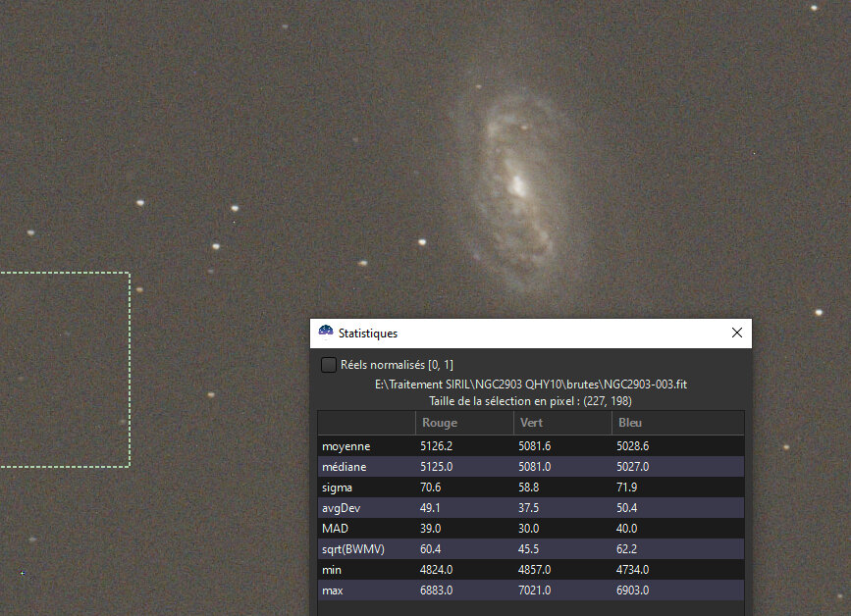This screenshot has height=616, width=851.
Task: Click the moyenne statistics row
Action: point(442,445)
